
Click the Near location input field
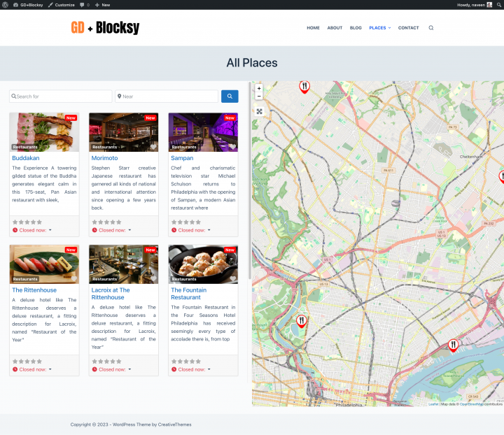[168, 97]
